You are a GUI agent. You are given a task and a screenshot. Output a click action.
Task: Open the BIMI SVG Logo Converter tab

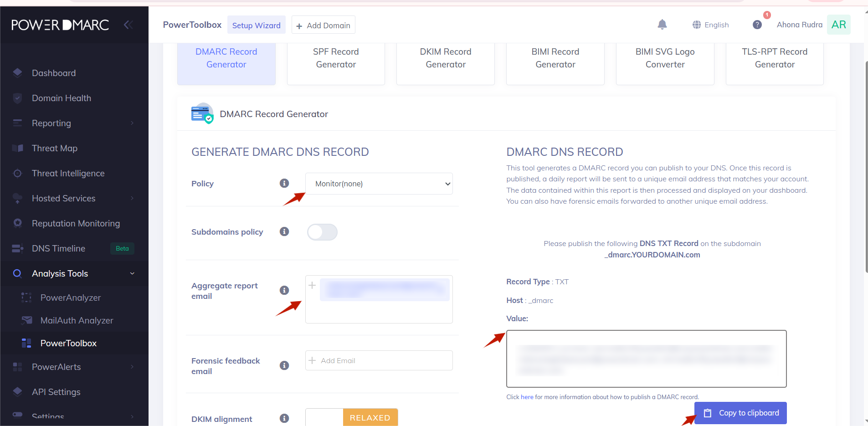(x=665, y=58)
